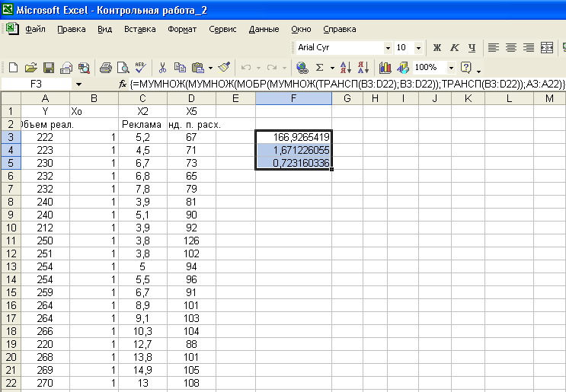Open the zoom 100% dropdown
The image size is (566, 392).
point(451,68)
